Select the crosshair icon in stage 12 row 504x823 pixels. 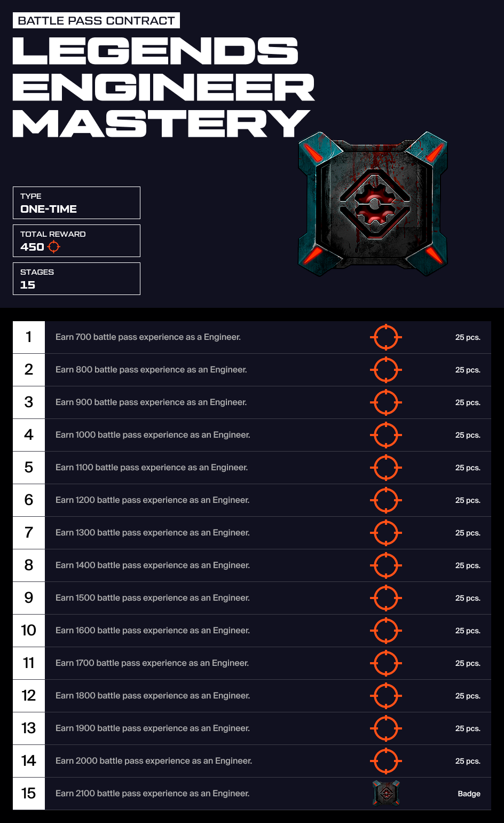385,696
